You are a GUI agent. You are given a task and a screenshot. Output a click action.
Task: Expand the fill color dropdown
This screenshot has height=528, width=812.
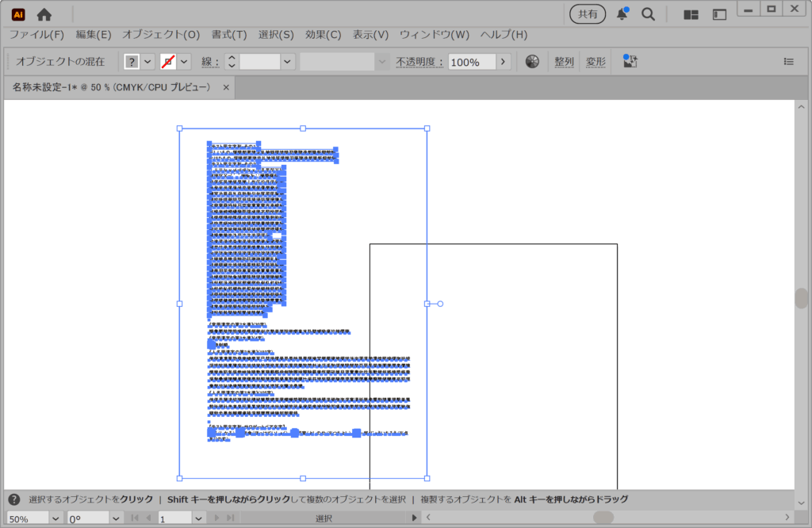tap(147, 62)
